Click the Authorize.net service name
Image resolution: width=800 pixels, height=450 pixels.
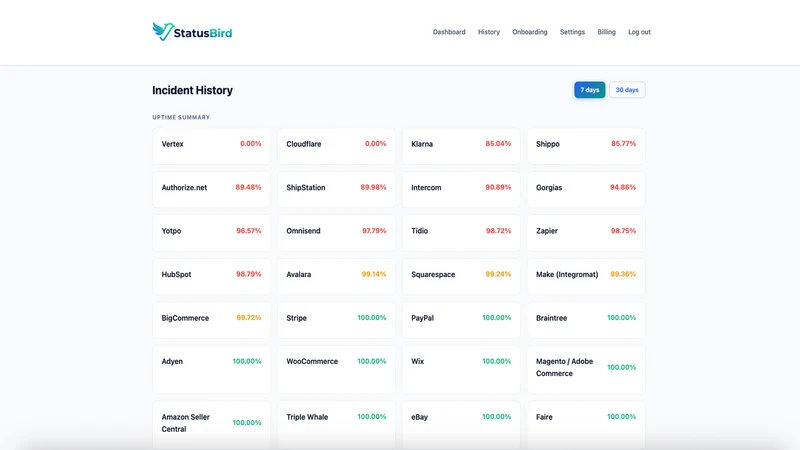[x=184, y=187]
